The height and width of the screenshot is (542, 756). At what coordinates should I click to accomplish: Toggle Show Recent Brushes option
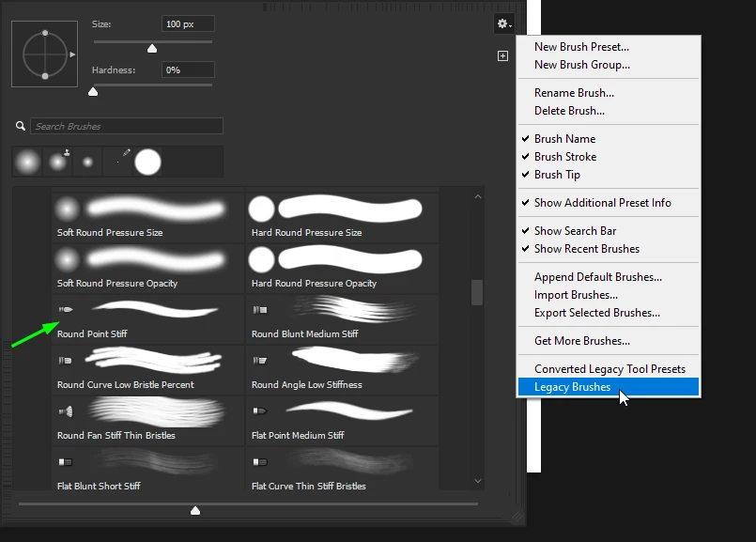[x=609, y=249]
